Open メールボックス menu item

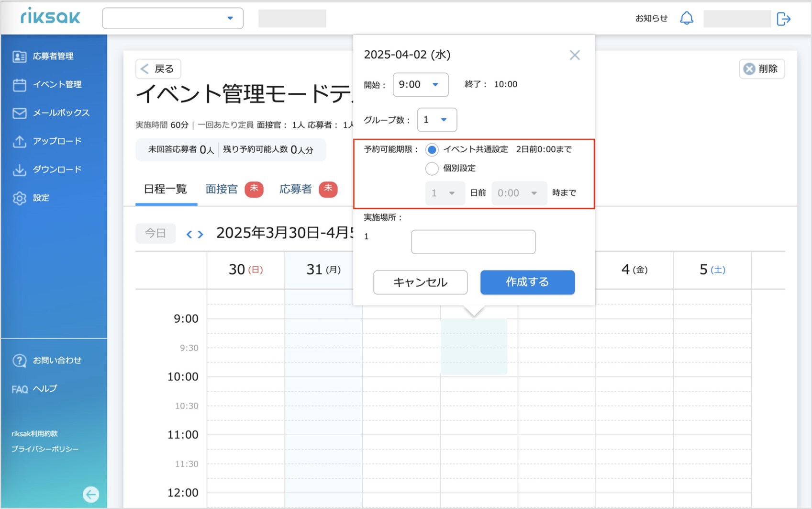coord(61,113)
